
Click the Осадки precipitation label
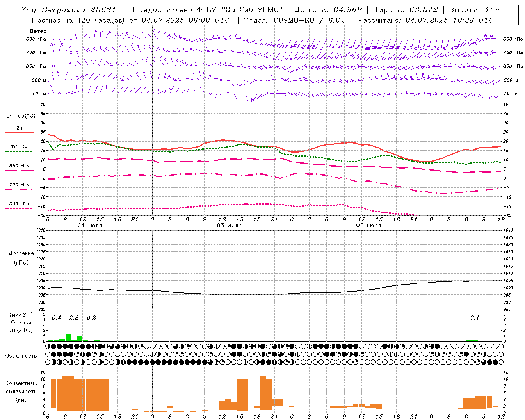pyautogui.click(x=21, y=322)
